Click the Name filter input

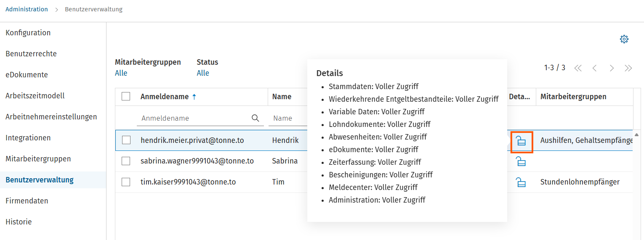click(287, 118)
